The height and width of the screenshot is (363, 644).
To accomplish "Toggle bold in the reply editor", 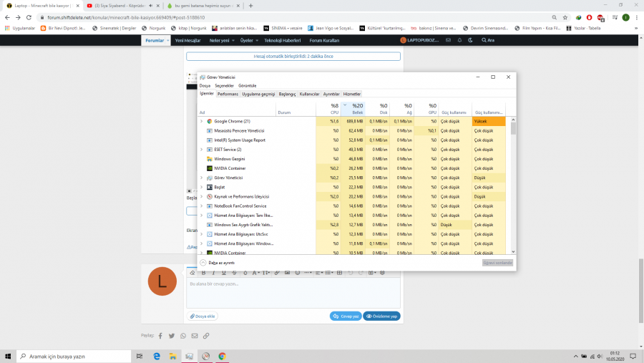I will (203, 273).
